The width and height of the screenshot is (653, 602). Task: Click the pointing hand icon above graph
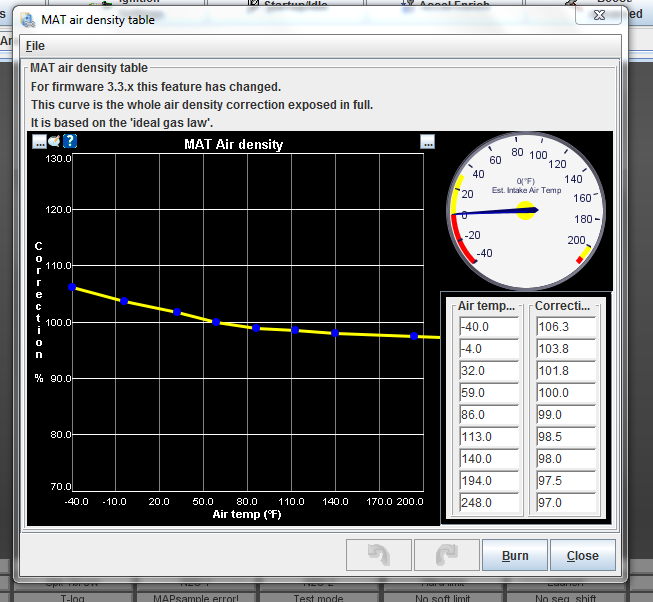(x=54, y=141)
